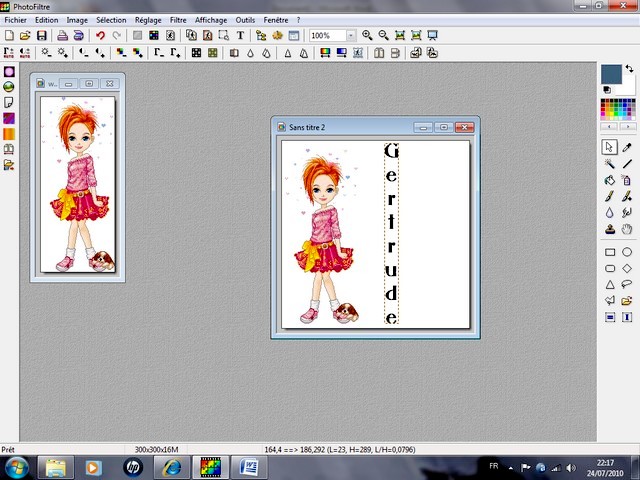Click the blue foreground color swatch
The height and width of the screenshot is (480, 640).
coord(611,74)
